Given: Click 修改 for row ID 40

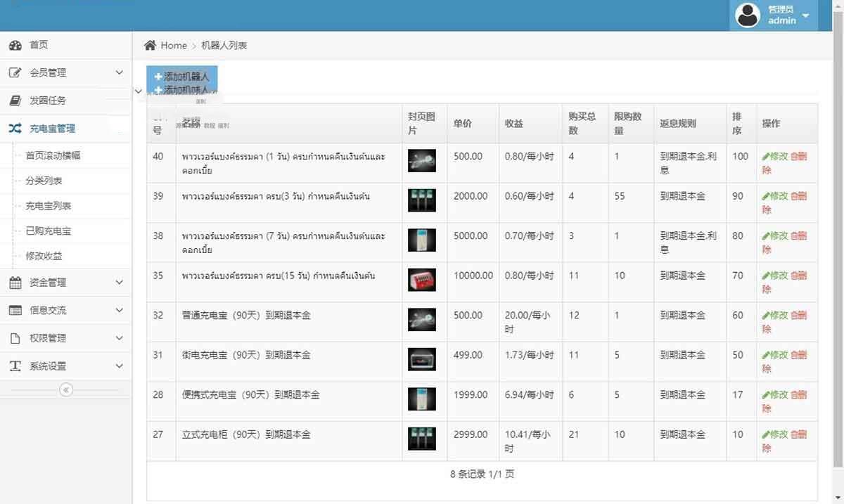Looking at the screenshot, I should (x=774, y=157).
